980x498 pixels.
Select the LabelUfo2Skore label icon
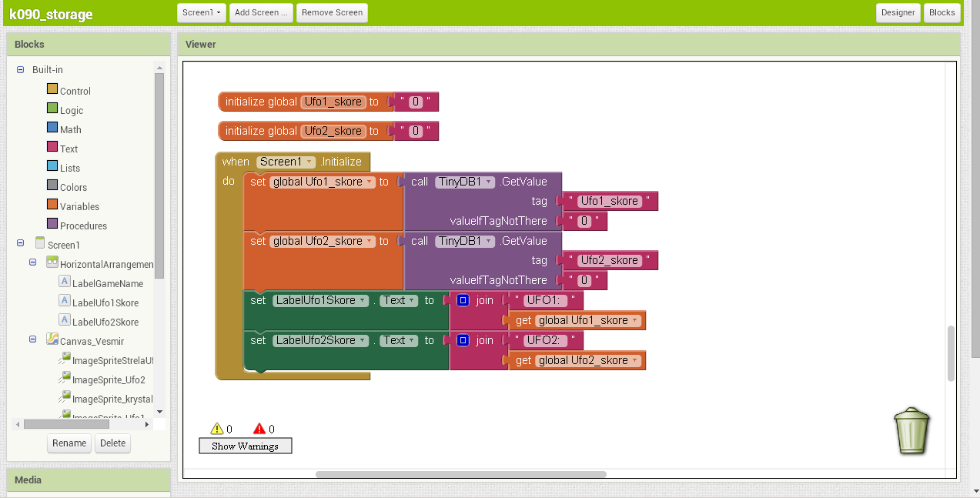tap(65, 321)
